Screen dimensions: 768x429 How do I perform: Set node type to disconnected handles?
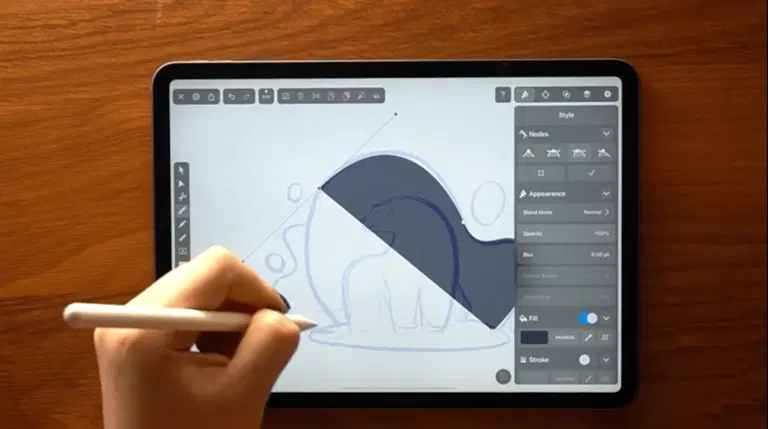[x=604, y=153]
